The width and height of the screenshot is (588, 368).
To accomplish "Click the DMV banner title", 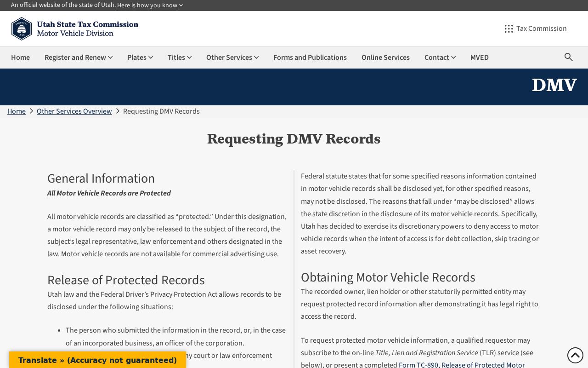I will pyautogui.click(x=554, y=86).
